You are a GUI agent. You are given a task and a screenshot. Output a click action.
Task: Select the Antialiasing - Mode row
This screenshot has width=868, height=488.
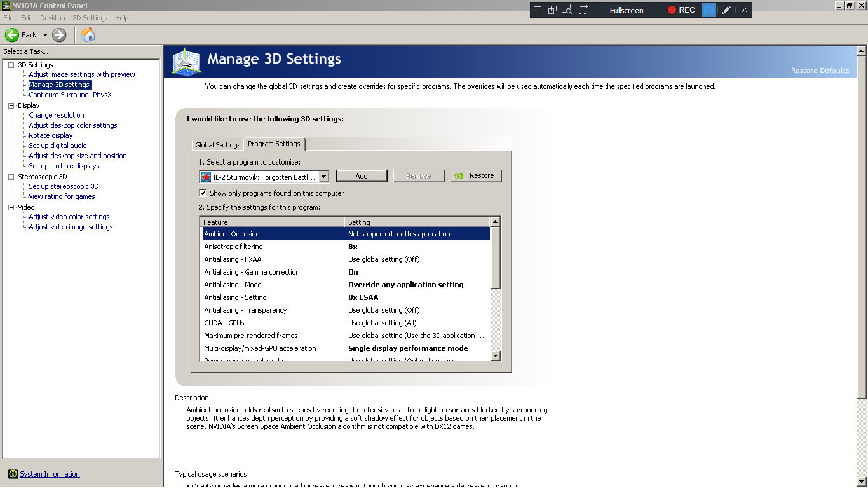click(x=346, y=285)
